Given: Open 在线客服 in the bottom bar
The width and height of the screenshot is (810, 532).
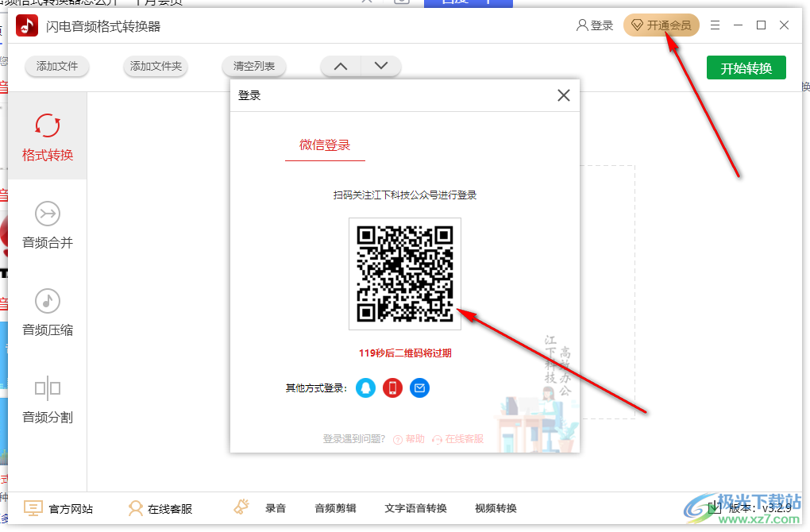Looking at the screenshot, I should (160, 508).
